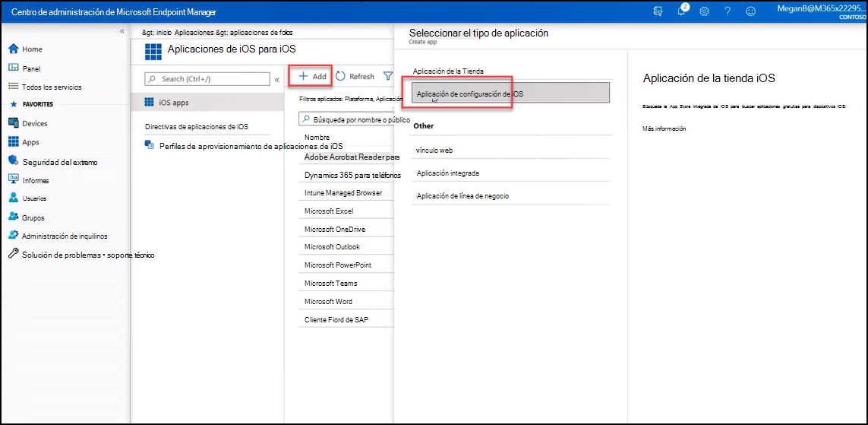Open Grupos in the sidebar
Screen dimensions: 868x425
pyautogui.click(x=33, y=217)
